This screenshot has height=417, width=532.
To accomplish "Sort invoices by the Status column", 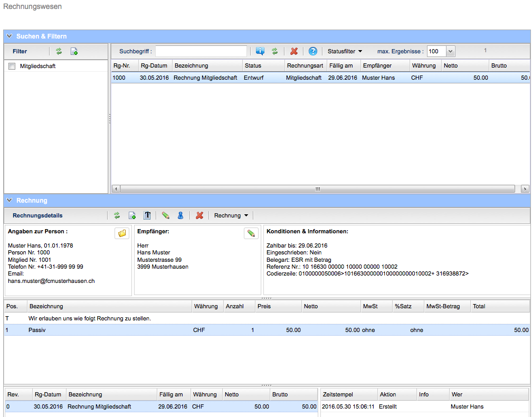I will (x=264, y=65).
